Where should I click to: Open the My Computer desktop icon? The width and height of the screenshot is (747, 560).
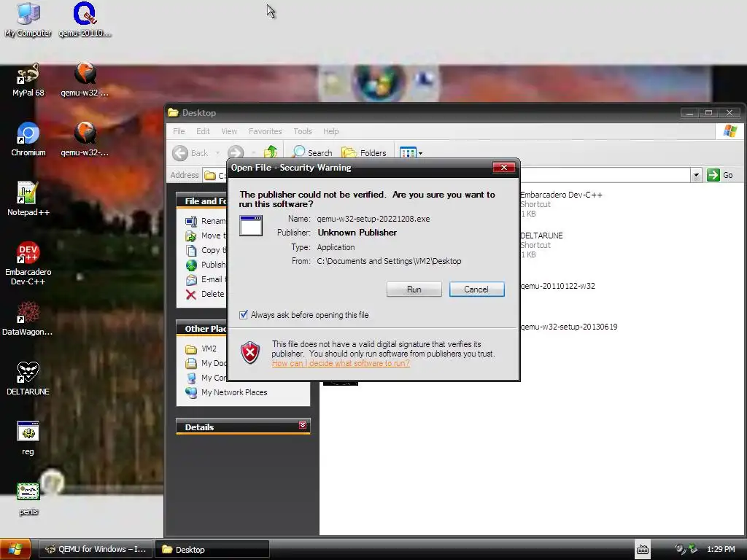click(x=28, y=19)
